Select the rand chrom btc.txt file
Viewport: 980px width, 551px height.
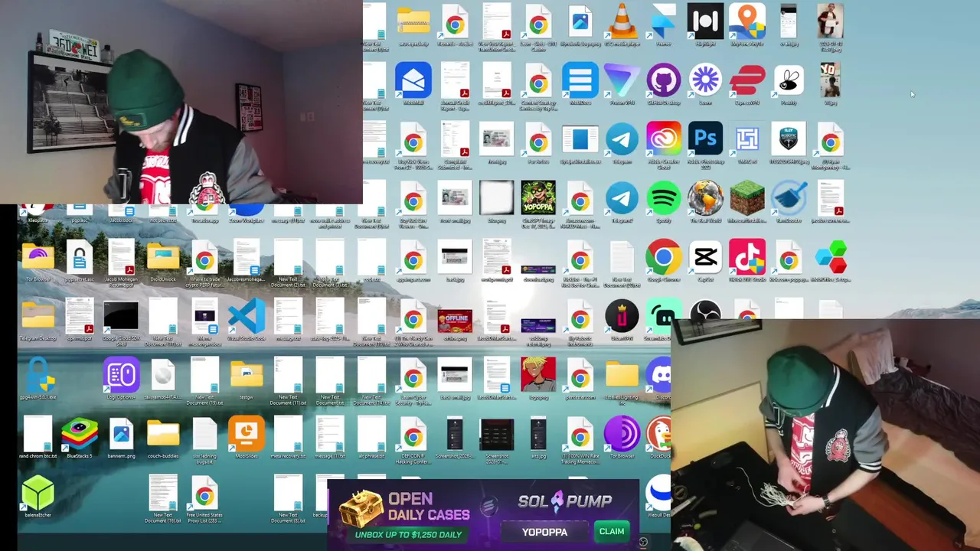(38, 434)
